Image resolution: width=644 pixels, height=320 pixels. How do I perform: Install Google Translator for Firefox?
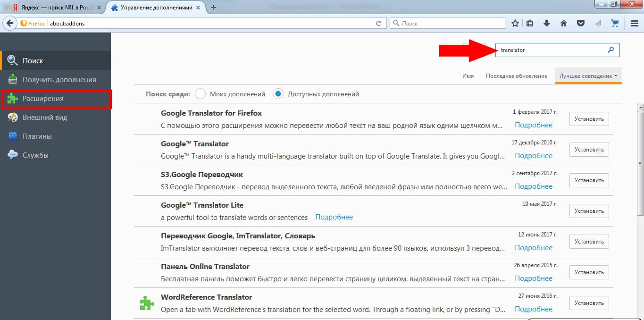(x=589, y=119)
